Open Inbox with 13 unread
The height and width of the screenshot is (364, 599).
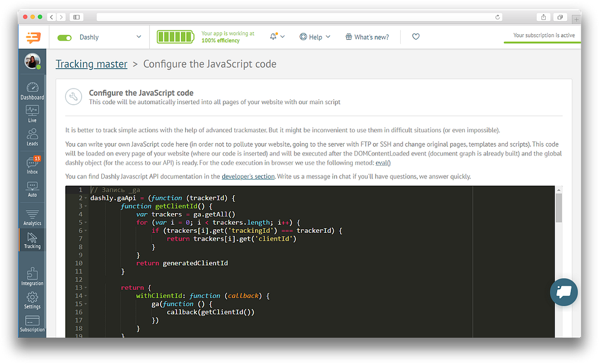coord(32,165)
